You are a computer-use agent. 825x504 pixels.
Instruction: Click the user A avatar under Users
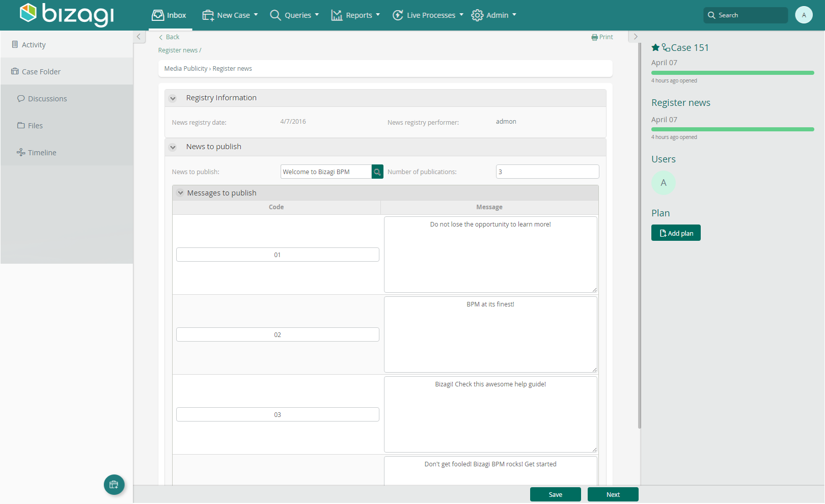(x=664, y=183)
